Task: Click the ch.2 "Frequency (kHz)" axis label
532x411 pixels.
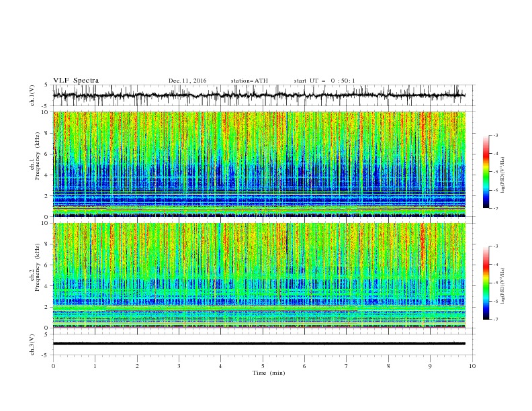Action: [38, 267]
